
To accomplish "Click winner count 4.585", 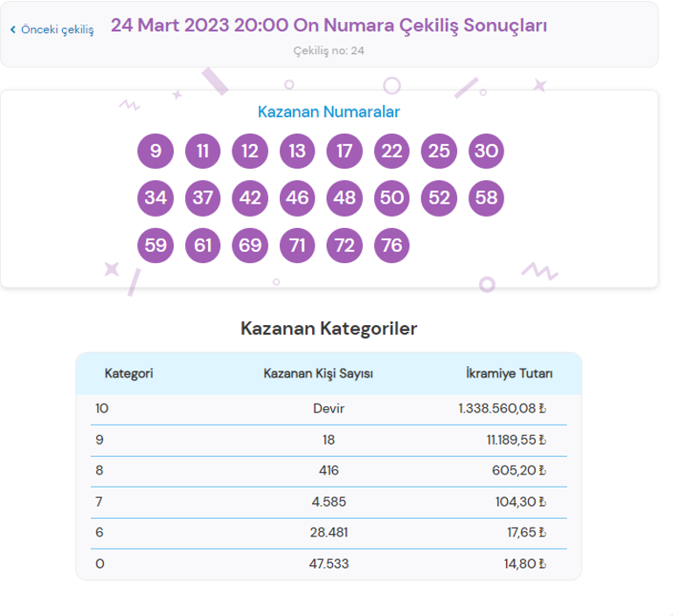I will tap(329, 502).
